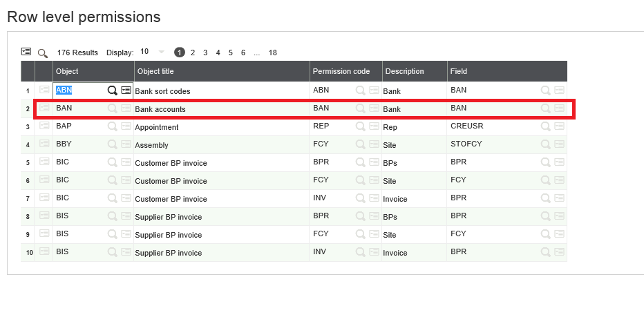Viewport: 644px width, 315px height.
Task: Sort by the Field column header
Action: tap(507, 71)
